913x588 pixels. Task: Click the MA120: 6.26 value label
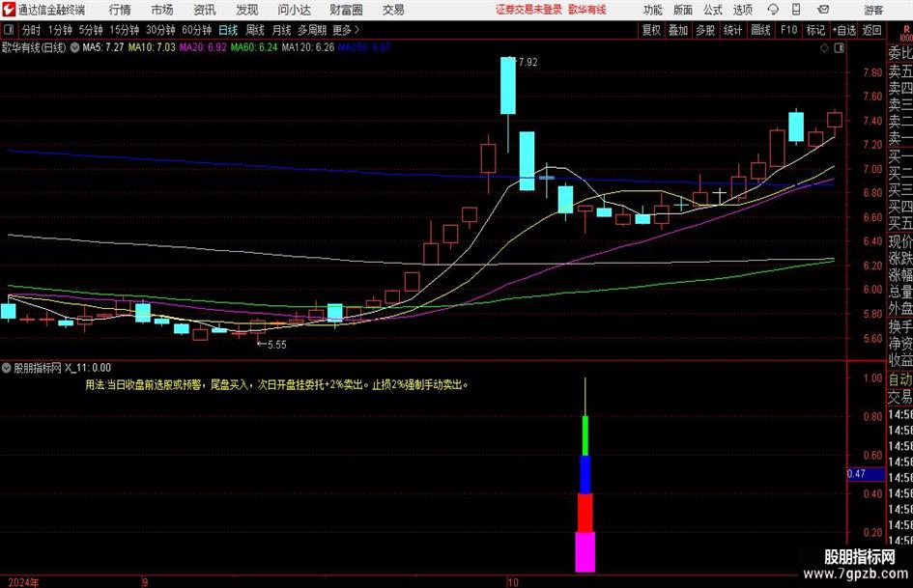pos(308,47)
